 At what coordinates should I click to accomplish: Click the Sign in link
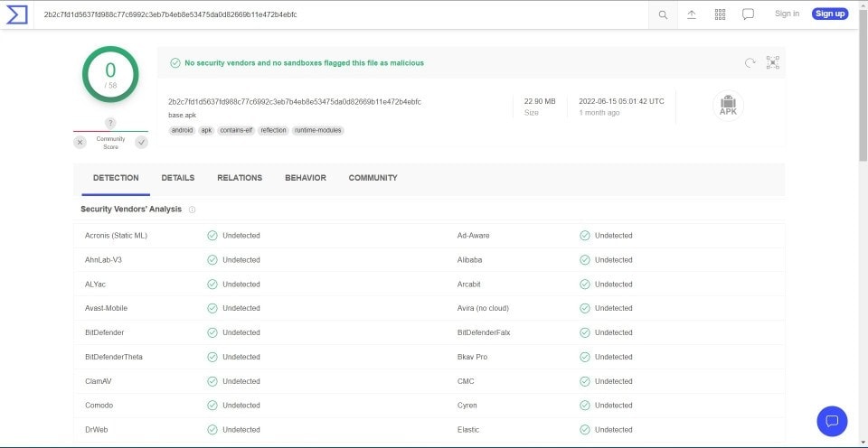click(787, 14)
